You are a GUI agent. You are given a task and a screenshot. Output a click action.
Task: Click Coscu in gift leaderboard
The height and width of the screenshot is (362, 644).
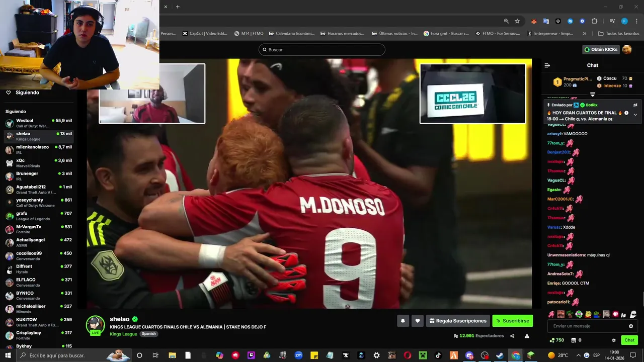coord(615,78)
